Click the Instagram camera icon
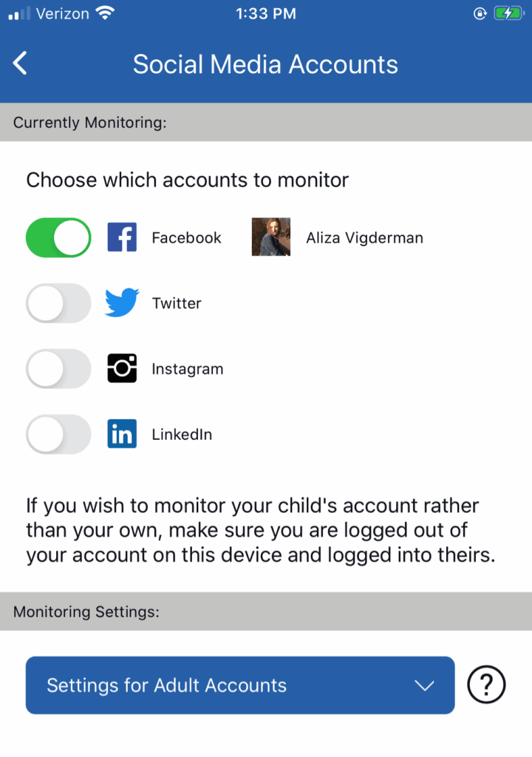This screenshot has height=757, width=532. pyautogui.click(x=122, y=368)
